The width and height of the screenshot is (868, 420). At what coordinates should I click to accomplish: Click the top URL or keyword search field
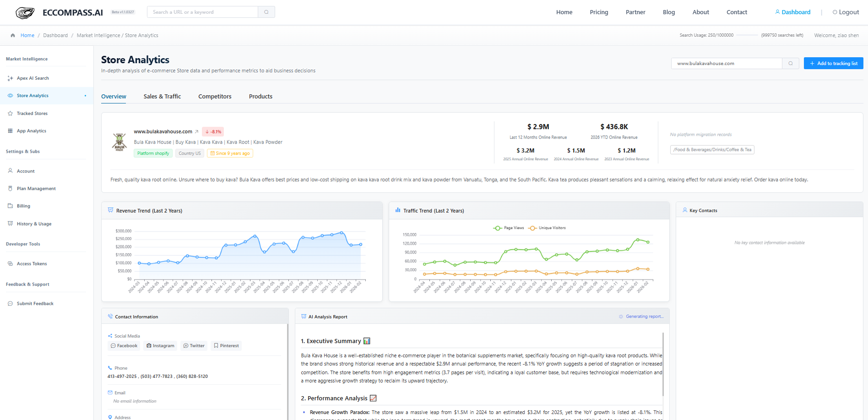(x=202, y=12)
